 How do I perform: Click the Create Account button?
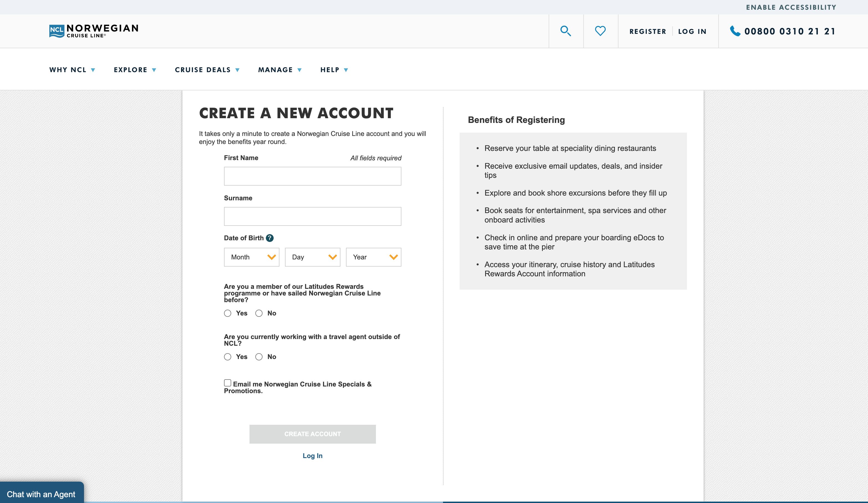pos(312,434)
